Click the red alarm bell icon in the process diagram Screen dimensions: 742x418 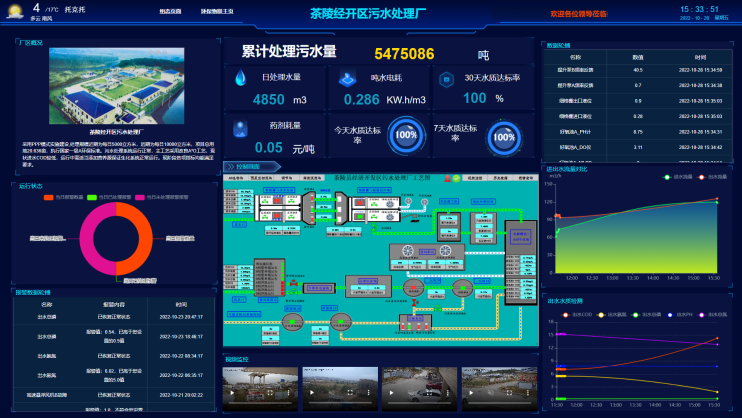click(x=448, y=178)
